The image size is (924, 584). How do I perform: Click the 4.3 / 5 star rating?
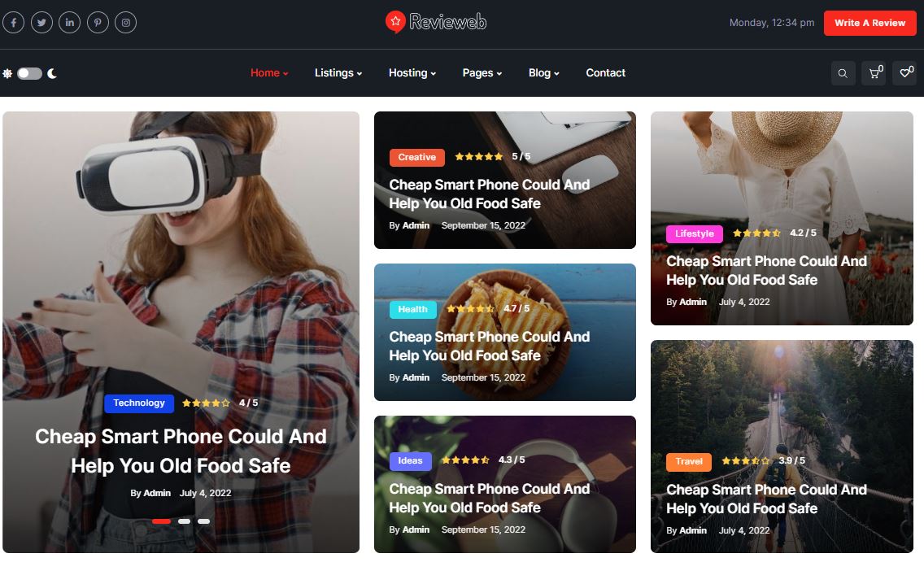pyautogui.click(x=483, y=460)
